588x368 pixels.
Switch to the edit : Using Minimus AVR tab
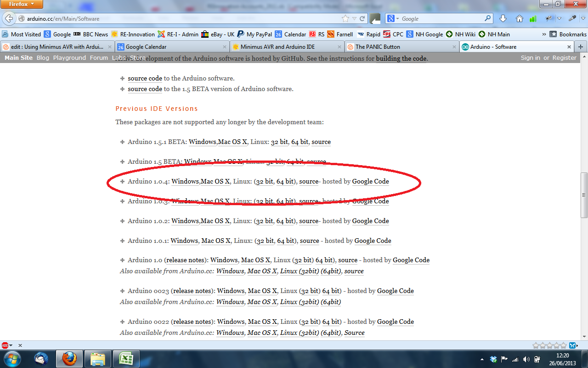[57, 47]
